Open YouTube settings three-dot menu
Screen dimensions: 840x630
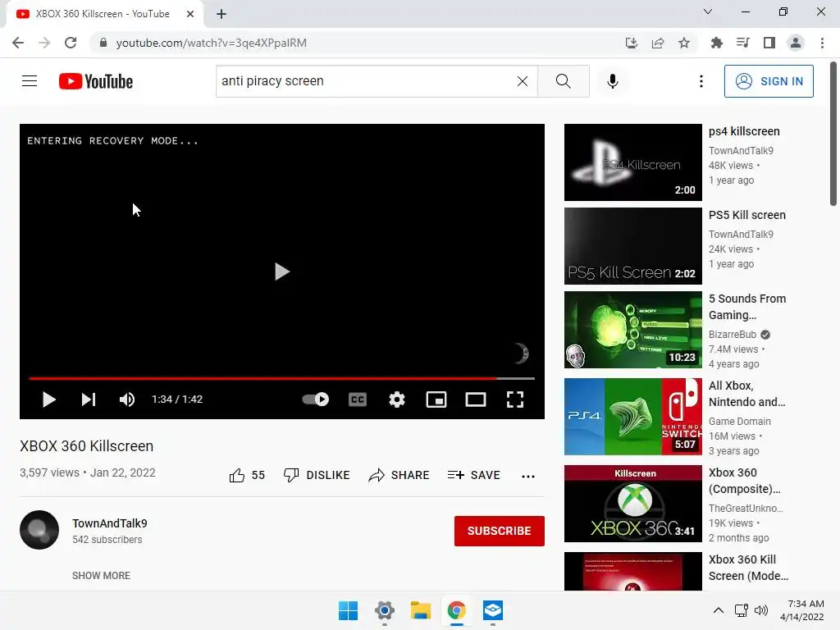[701, 81]
